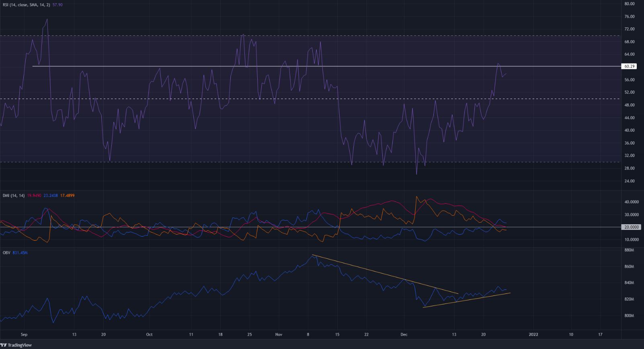
Task: Select the white horizontal line on RSI pane
Action: [x=326, y=66]
